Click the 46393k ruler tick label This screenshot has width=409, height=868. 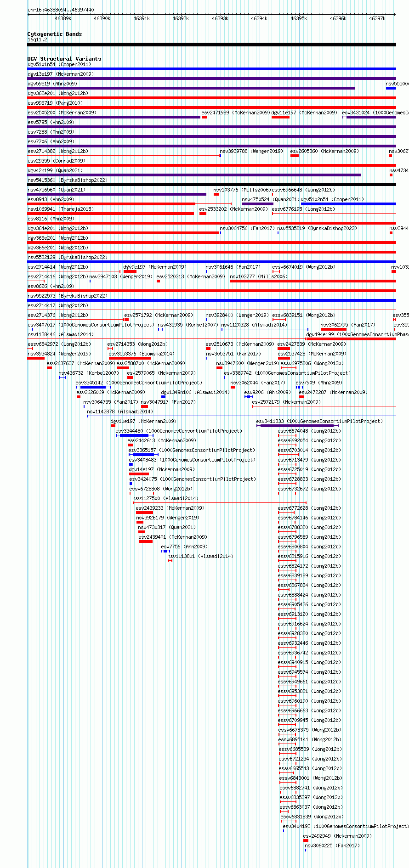(220, 19)
